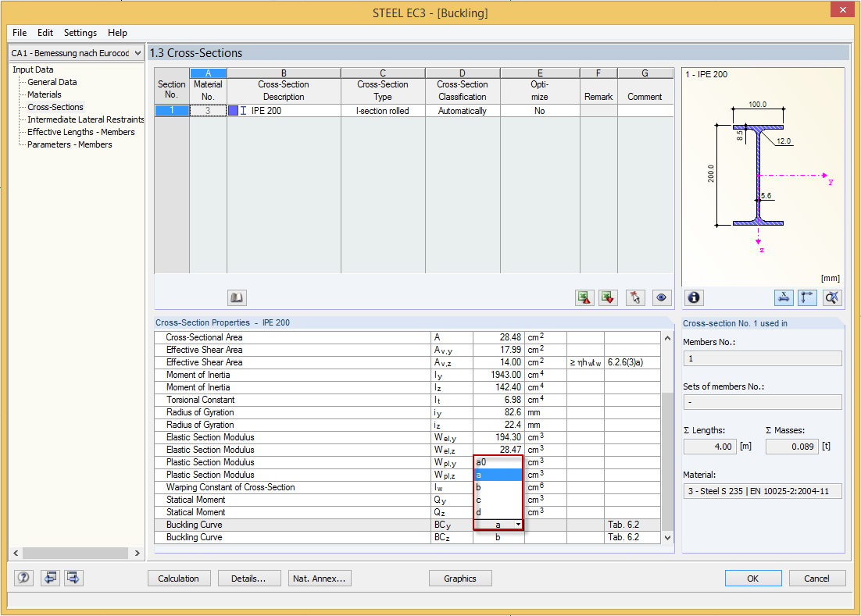Open the Settings menu

tap(80, 33)
